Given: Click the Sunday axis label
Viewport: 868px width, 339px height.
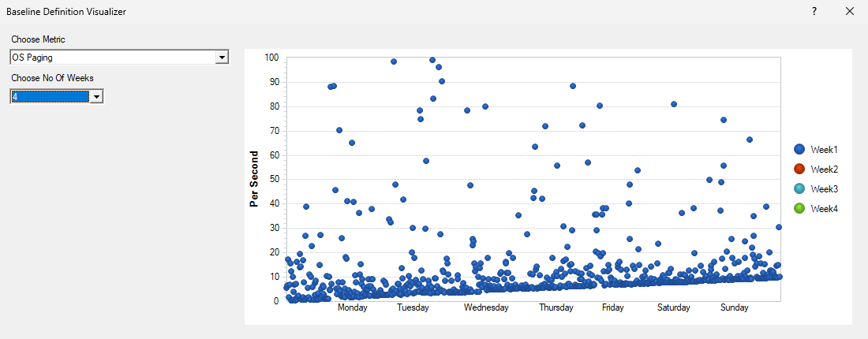Looking at the screenshot, I should [735, 307].
